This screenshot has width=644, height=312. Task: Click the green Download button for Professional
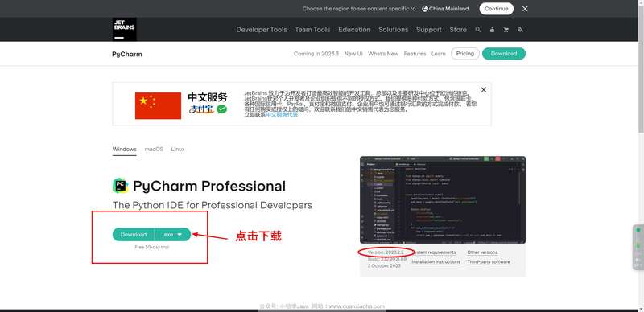tap(134, 235)
